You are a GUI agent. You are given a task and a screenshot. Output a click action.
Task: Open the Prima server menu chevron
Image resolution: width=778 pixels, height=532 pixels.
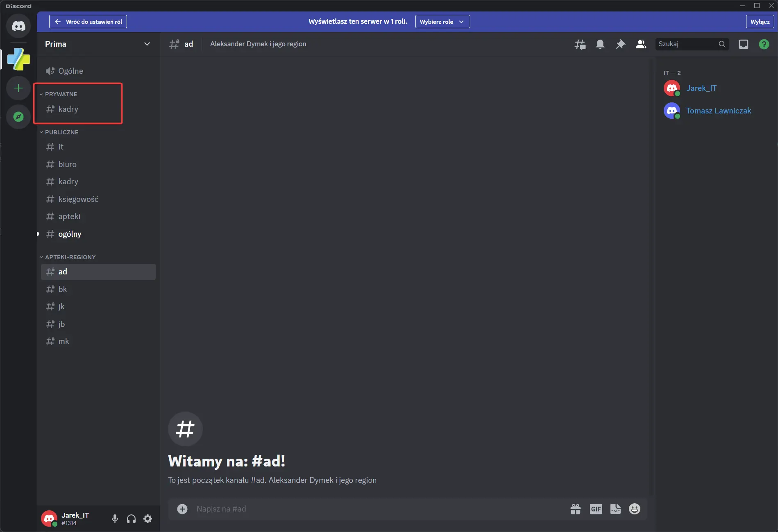coord(147,44)
